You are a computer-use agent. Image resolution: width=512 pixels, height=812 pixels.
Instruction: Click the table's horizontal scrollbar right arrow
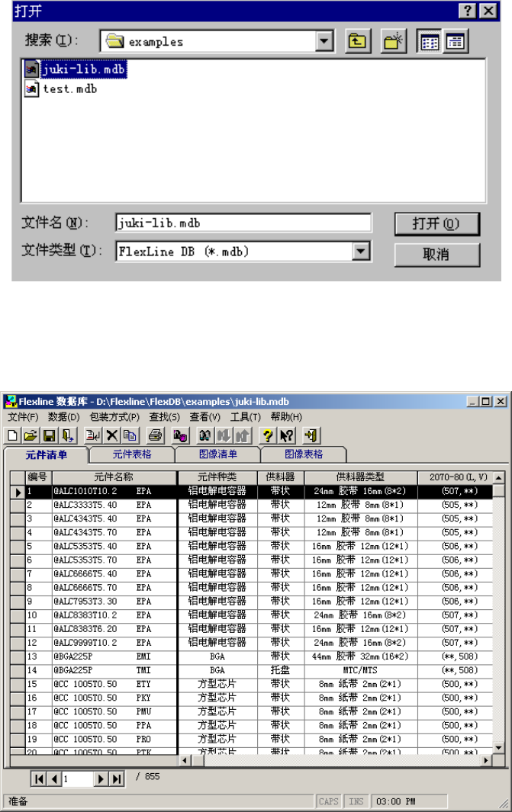[486, 760]
